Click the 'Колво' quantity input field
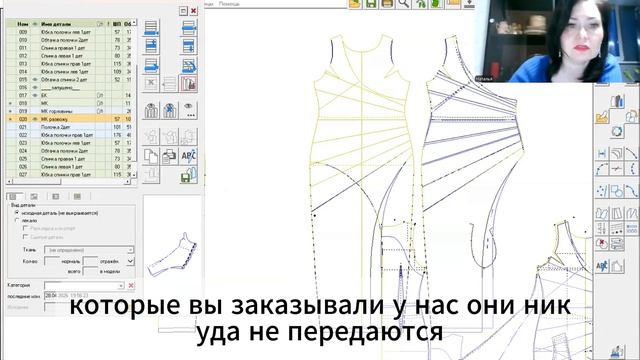Screen dimensions: 640x360 [x=51, y=261]
